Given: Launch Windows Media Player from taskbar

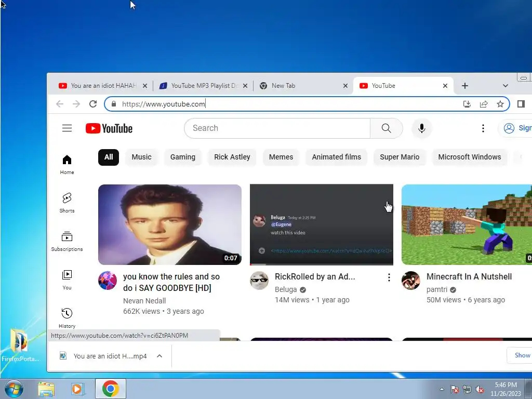Looking at the screenshot, I should pos(77,389).
